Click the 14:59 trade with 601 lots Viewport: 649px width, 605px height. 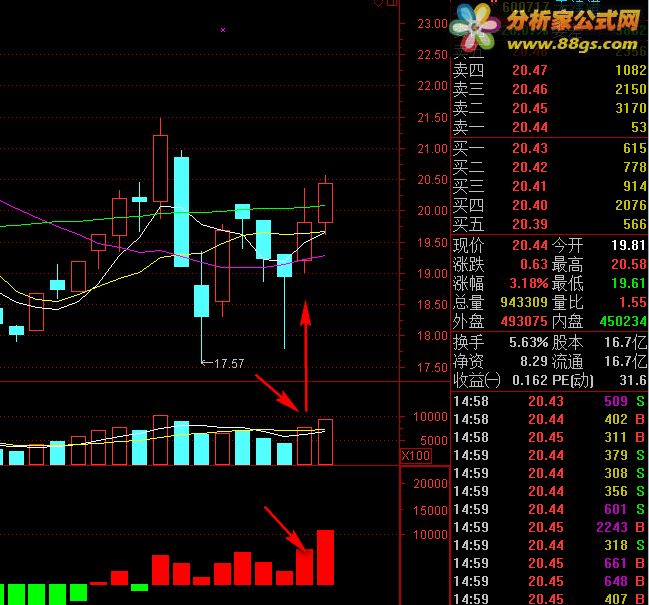(x=549, y=509)
